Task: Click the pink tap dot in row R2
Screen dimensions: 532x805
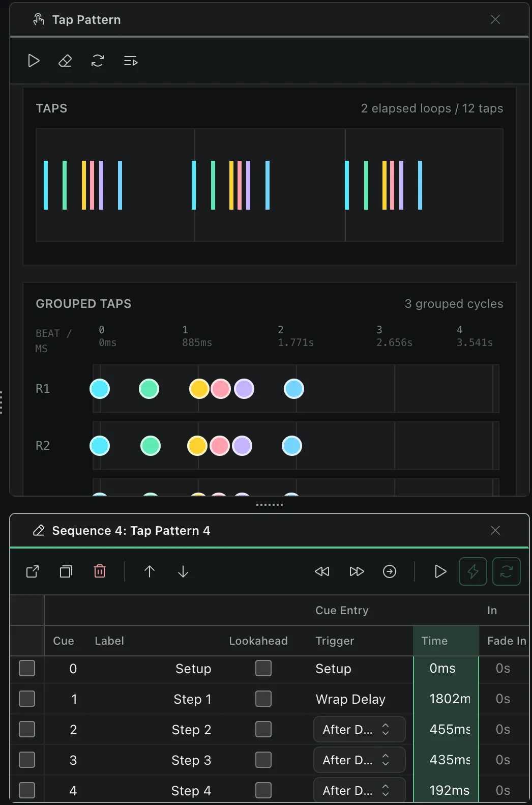Action: click(x=220, y=446)
